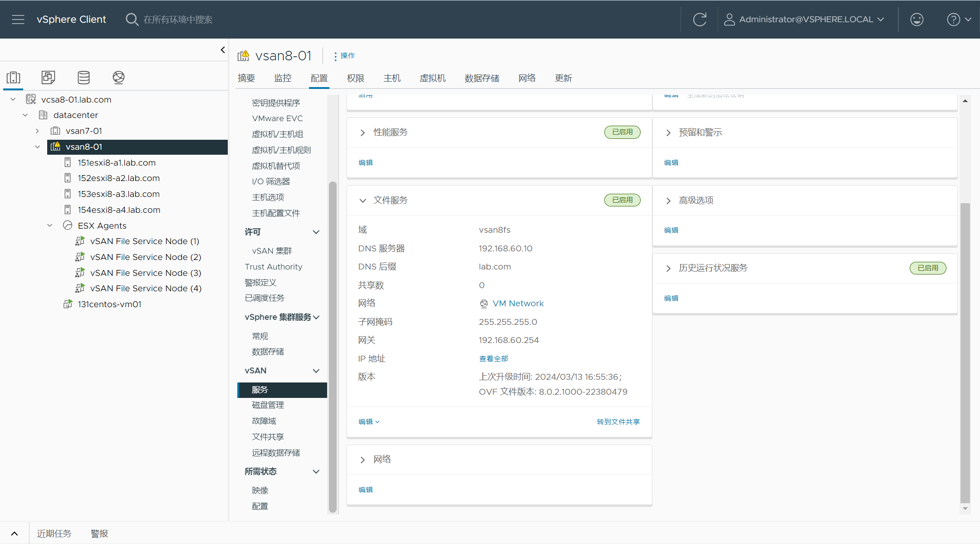Switch to the 权限 tab

pyautogui.click(x=356, y=78)
